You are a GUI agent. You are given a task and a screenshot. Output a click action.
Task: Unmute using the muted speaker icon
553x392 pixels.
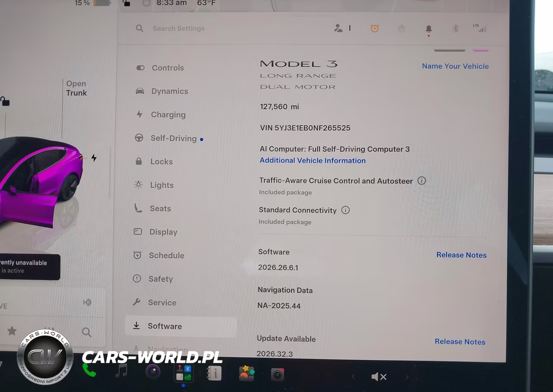click(x=378, y=377)
